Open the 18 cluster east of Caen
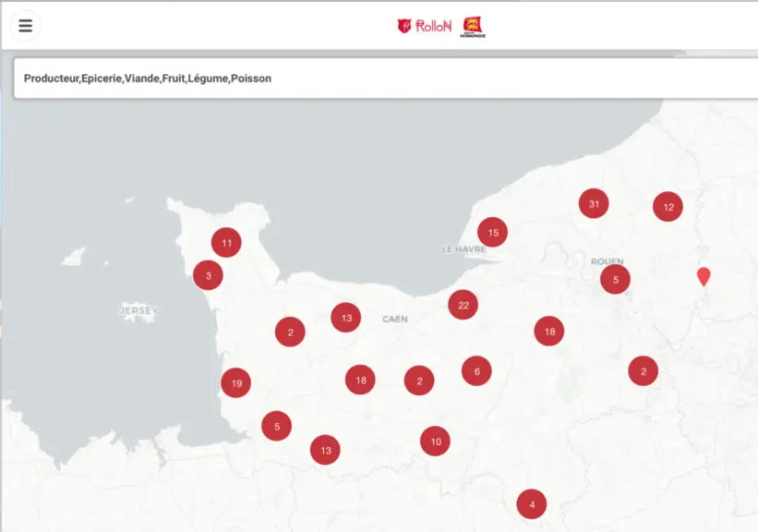 pos(549,332)
